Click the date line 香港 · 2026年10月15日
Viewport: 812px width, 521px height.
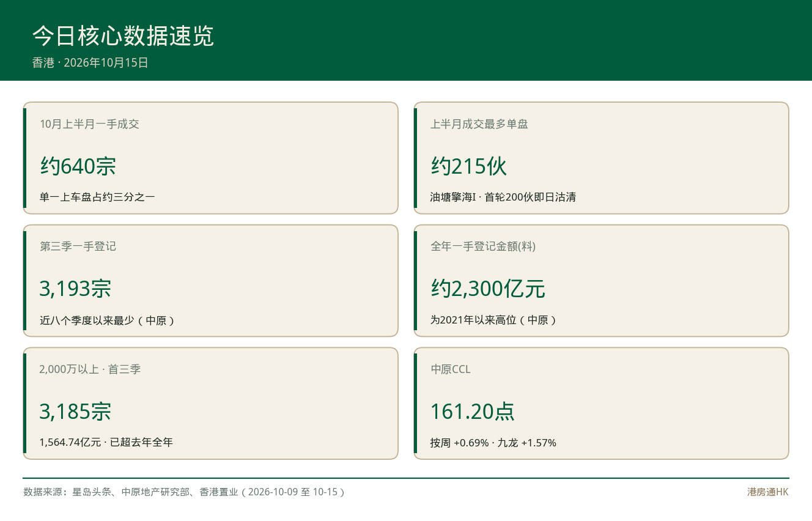coord(90,62)
